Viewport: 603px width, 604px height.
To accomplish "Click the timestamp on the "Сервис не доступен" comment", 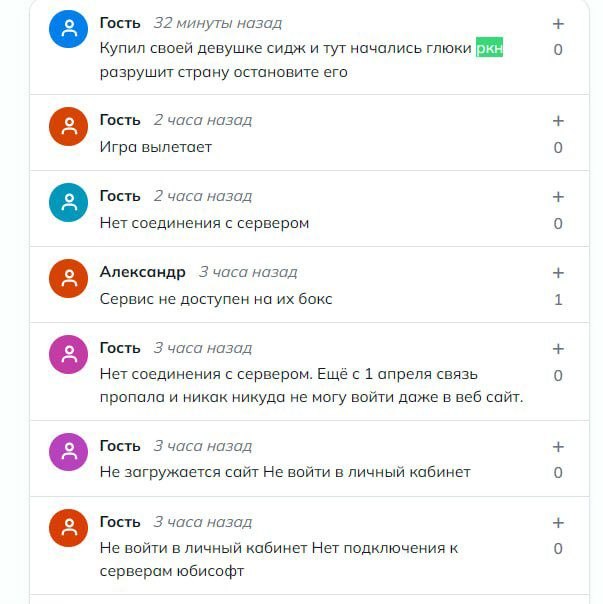I will (x=247, y=272).
